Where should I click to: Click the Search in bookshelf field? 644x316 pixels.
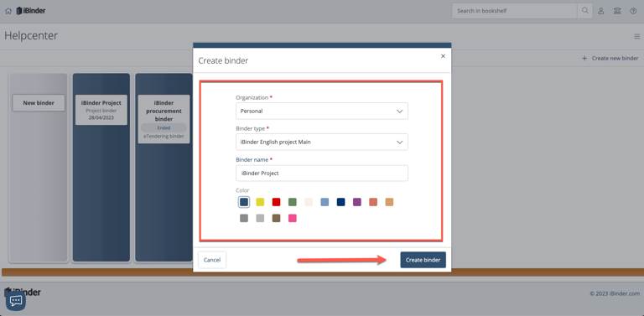pyautogui.click(x=515, y=11)
